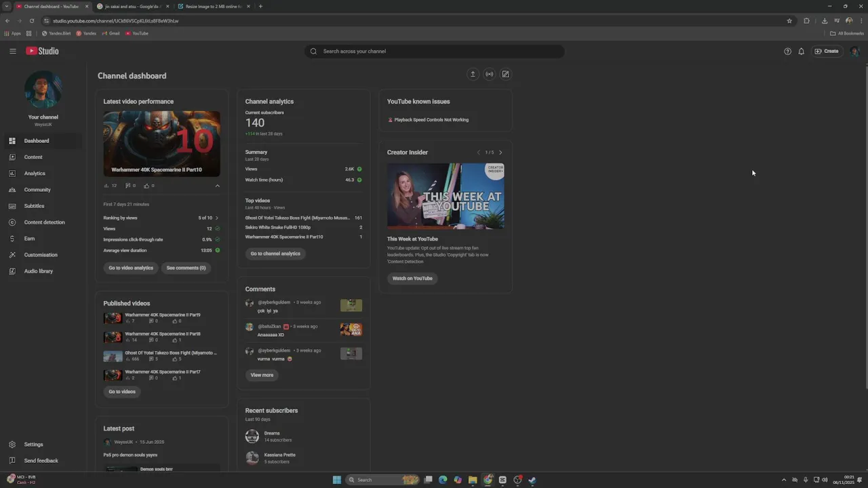
Task: Go to next Creator Insider card
Action: [x=500, y=152]
